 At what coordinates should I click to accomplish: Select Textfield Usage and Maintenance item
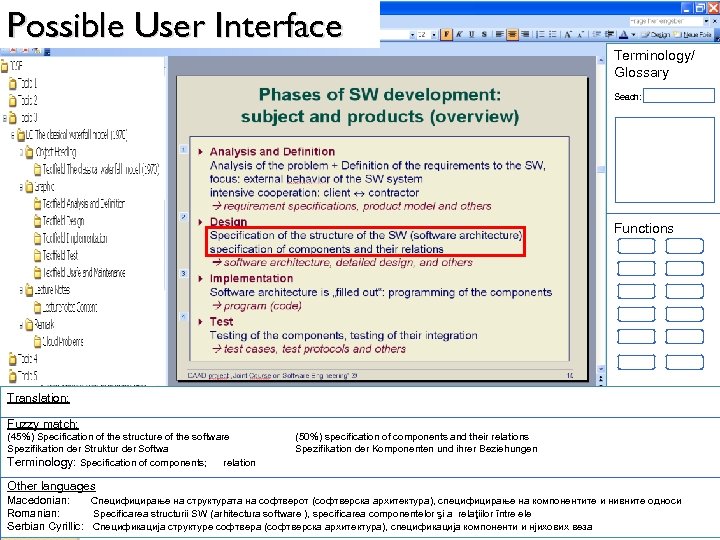click(79, 273)
